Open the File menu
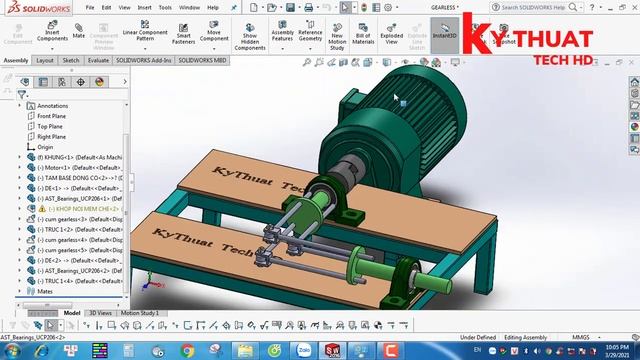This screenshot has height=360, width=640. click(90, 7)
